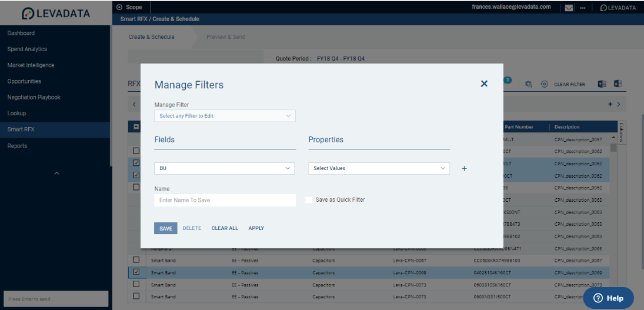This screenshot has width=644, height=310.
Task: Click the left chevron in filter bar
Action: 134,104
